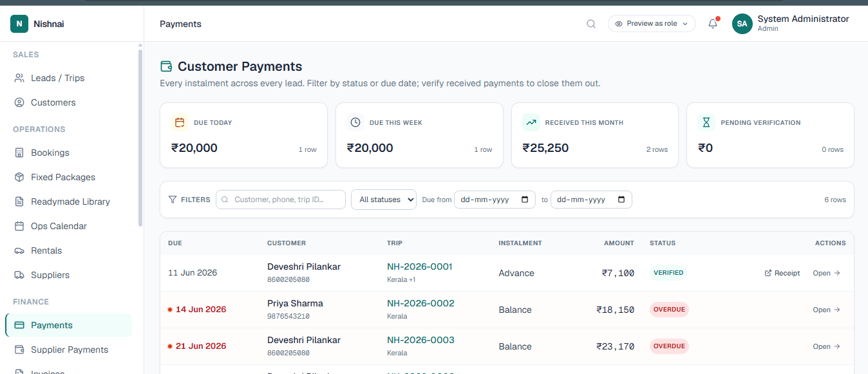Click the VERIFIED status badge
The height and width of the screenshot is (374, 868).
(x=668, y=273)
